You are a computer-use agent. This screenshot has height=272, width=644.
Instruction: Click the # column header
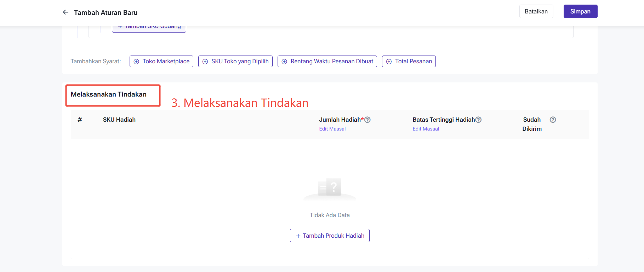(80, 120)
